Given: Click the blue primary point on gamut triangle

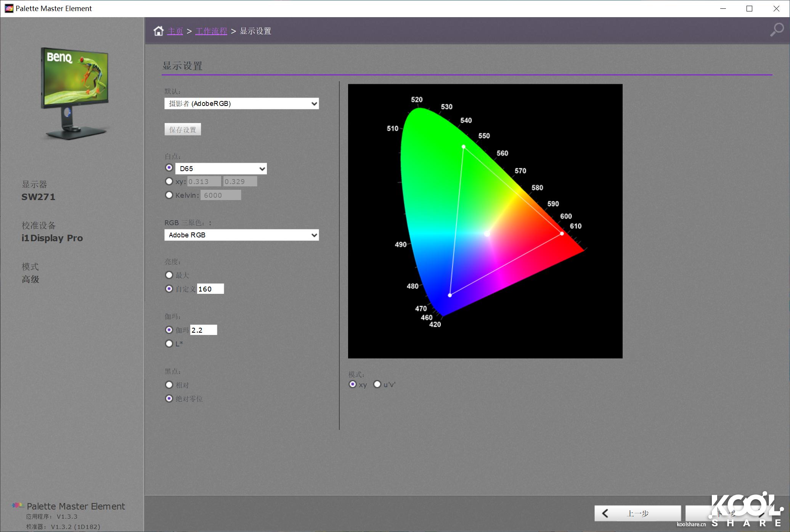Looking at the screenshot, I should 450,295.
